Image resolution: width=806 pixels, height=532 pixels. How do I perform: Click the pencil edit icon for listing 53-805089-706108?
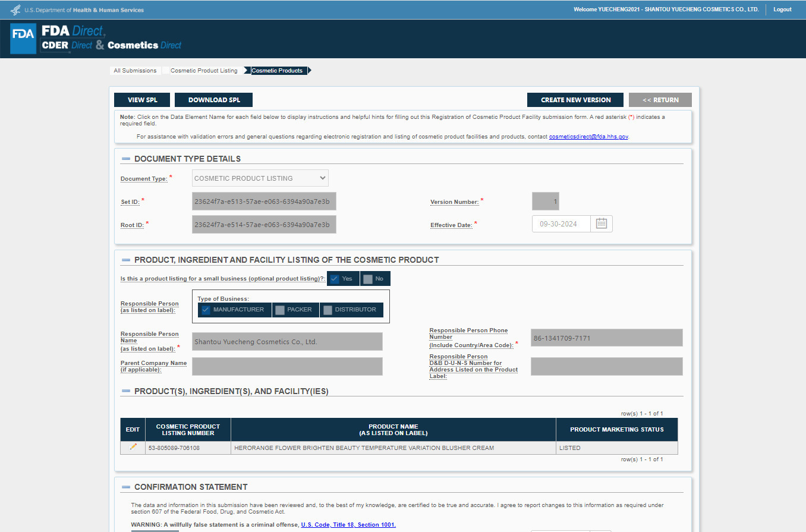133,447
